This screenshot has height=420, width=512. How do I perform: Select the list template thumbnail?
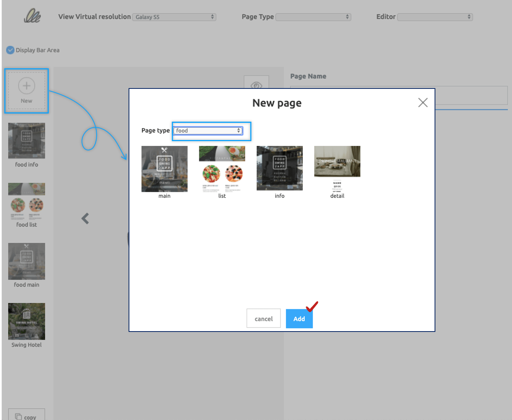pyautogui.click(x=222, y=169)
